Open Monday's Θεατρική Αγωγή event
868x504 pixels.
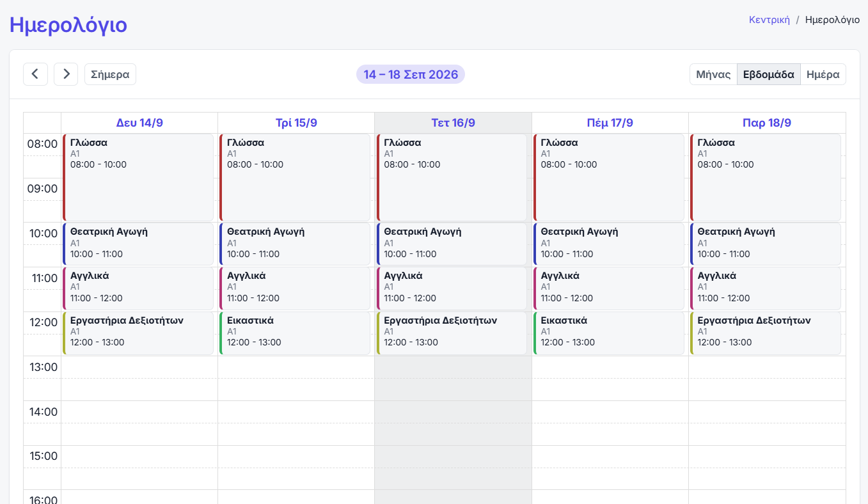pyautogui.click(x=138, y=244)
